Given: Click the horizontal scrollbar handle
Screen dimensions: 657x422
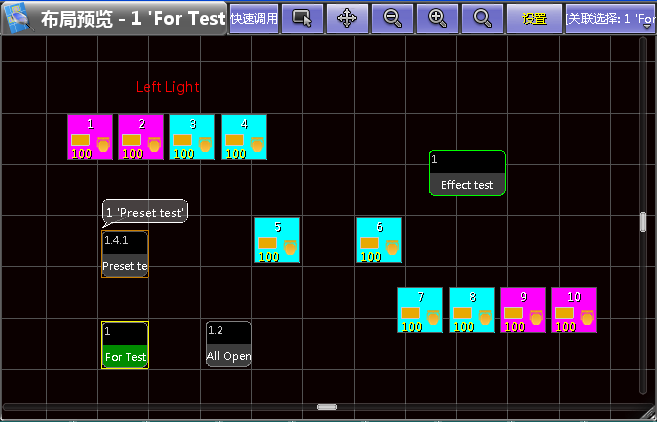Looking at the screenshot, I should pyautogui.click(x=327, y=407).
